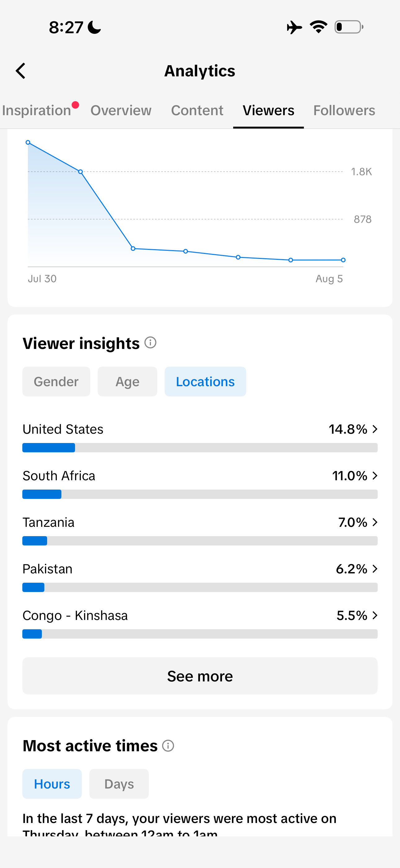Switch active times to Days
Image resolution: width=400 pixels, height=868 pixels.
[x=119, y=784]
